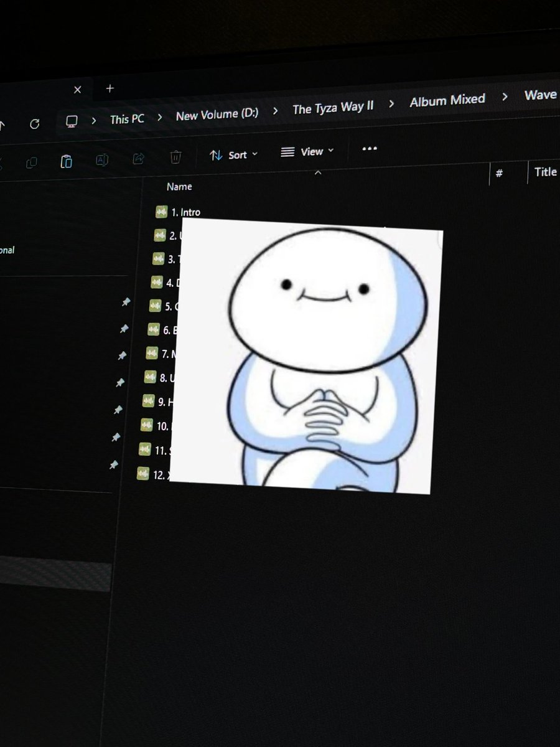Click audio file icon for track 5
The height and width of the screenshot is (747, 560).
coord(155,306)
